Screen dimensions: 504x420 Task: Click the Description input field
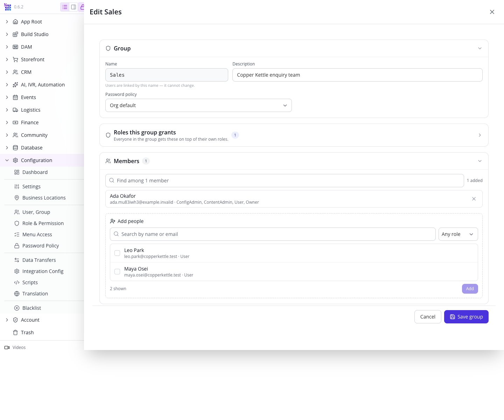tap(357, 75)
